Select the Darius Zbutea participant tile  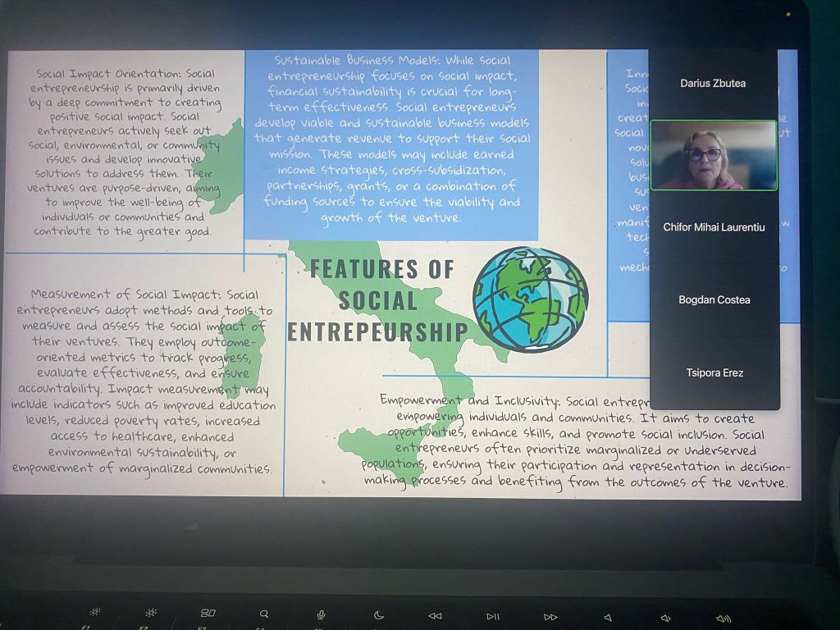coord(713,84)
